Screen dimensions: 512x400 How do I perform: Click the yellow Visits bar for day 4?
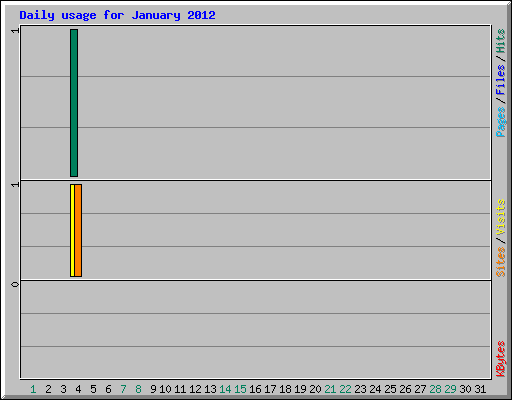point(72,230)
